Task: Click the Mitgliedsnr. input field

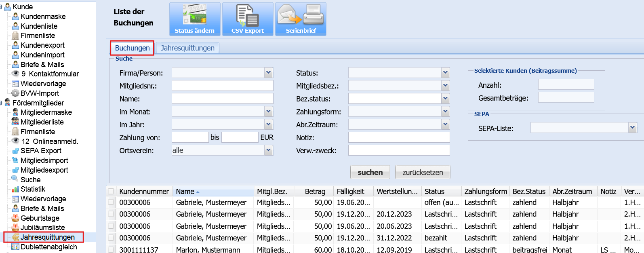Action: [x=223, y=86]
